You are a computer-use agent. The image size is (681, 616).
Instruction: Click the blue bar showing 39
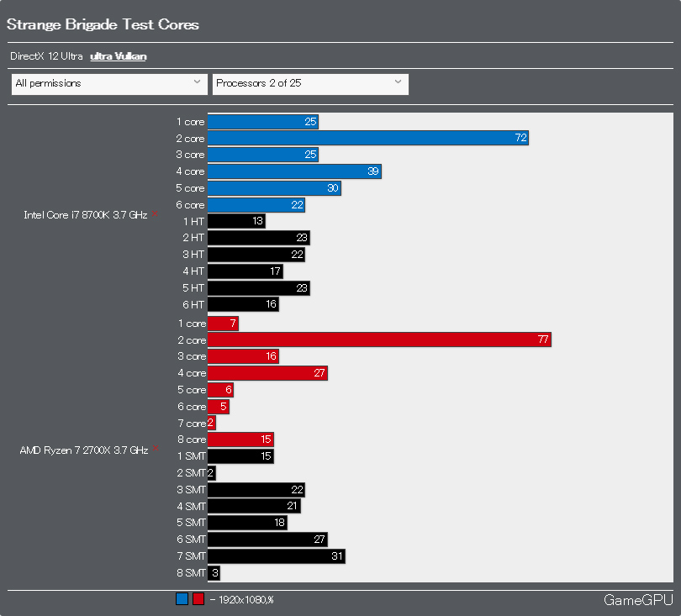pyautogui.click(x=294, y=171)
